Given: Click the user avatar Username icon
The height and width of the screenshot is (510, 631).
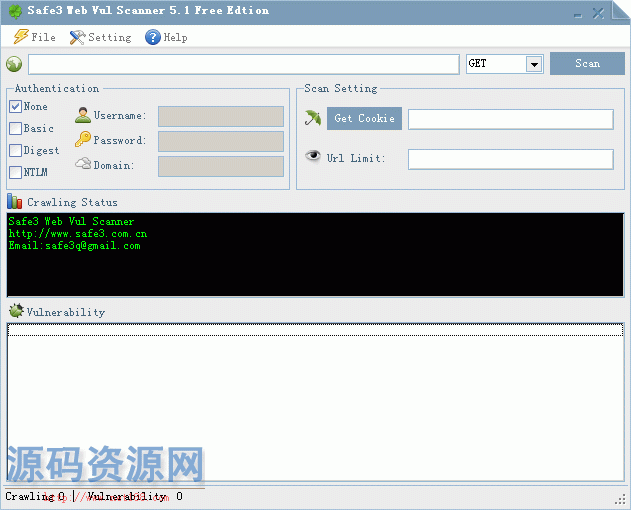Looking at the screenshot, I should pos(82,115).
